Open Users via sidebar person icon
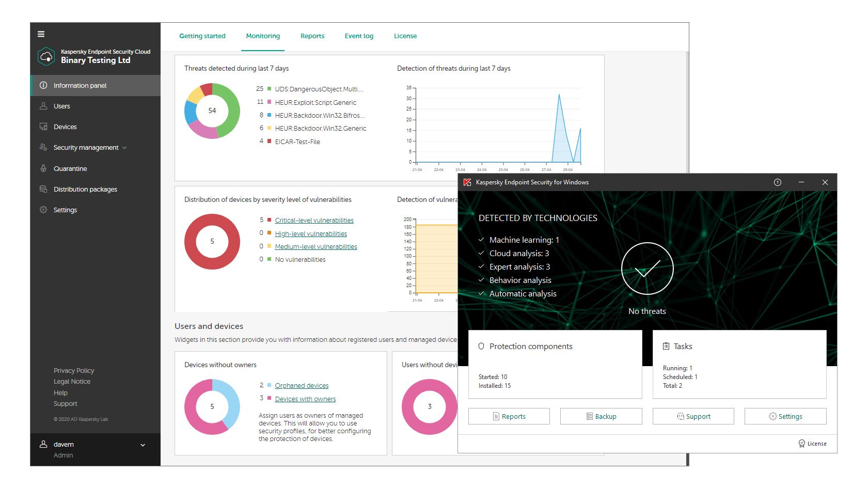868x488 pixels. (43, 106)
